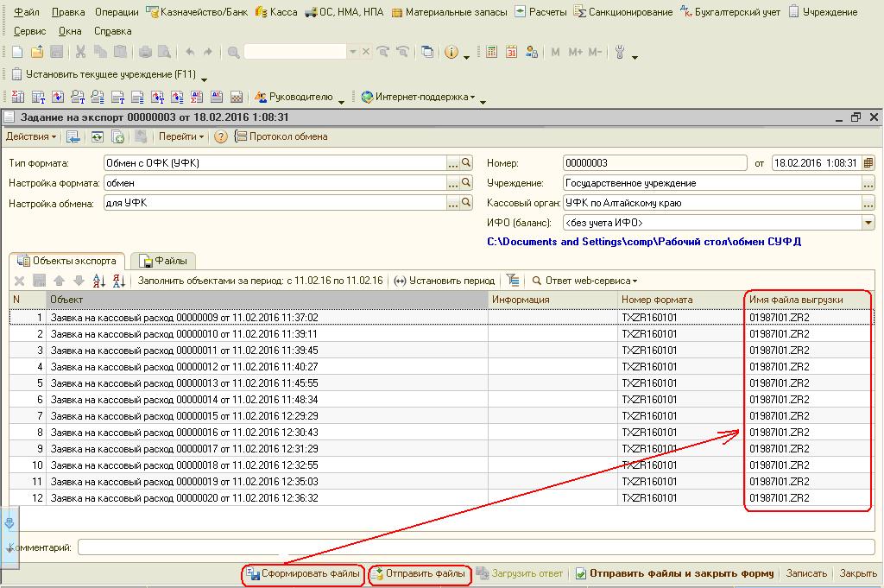Click the magnifier icon beside Тип формата

click(x=466, y=163)
